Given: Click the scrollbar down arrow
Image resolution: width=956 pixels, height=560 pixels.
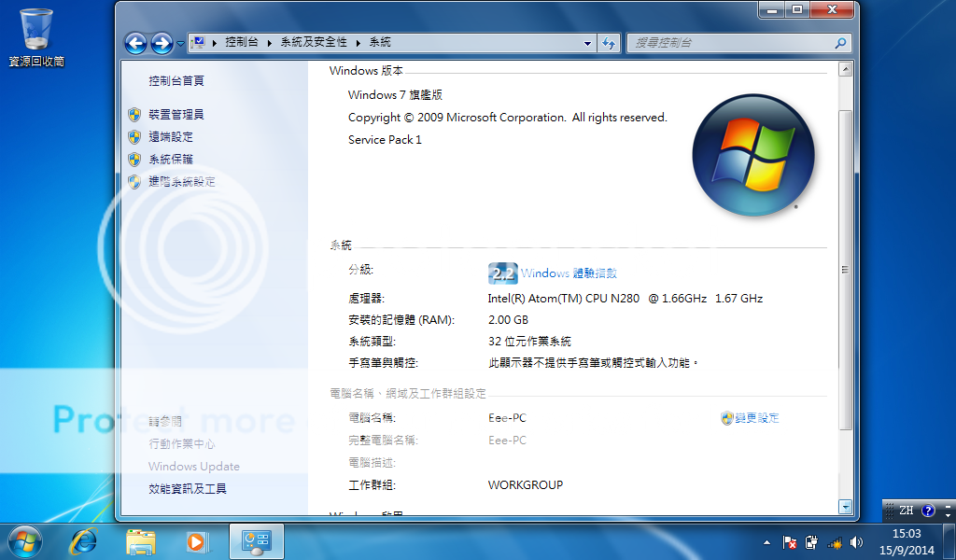Looking at the screenshot, I should [x=845, y=507].
